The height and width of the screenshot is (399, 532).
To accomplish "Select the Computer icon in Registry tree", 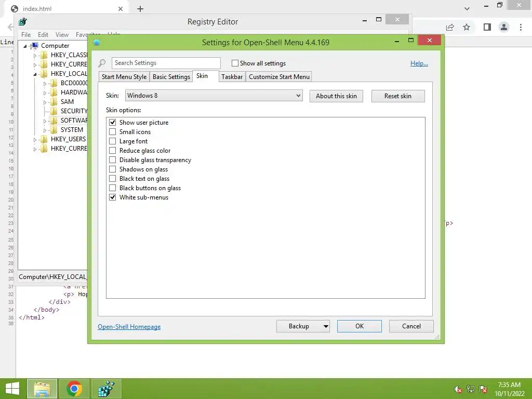I will coord(34,46).
